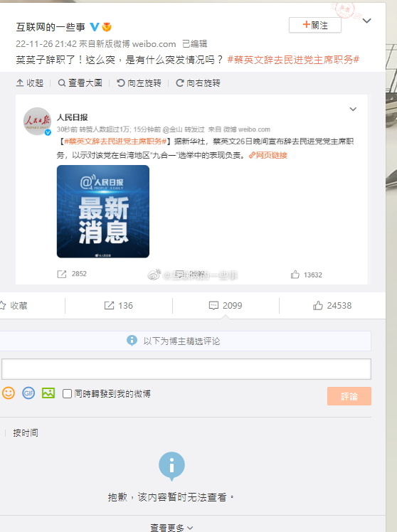Check 同時轉發到我的微博 checkbox
The width and height of the screenshot is (397, 532).
[67, 393]
